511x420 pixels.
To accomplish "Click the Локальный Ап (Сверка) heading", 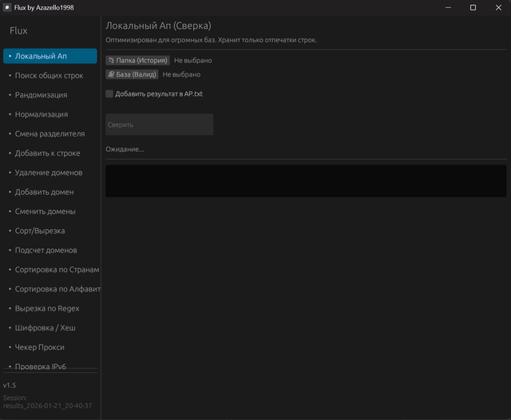I will [x=158, y=26].
